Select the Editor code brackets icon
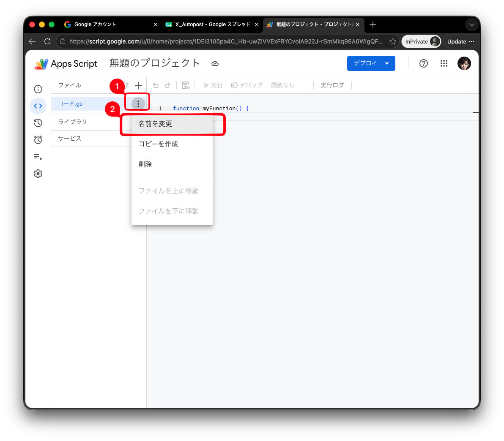This screenshot has height=441, width=504. click(x=38, y=106)
